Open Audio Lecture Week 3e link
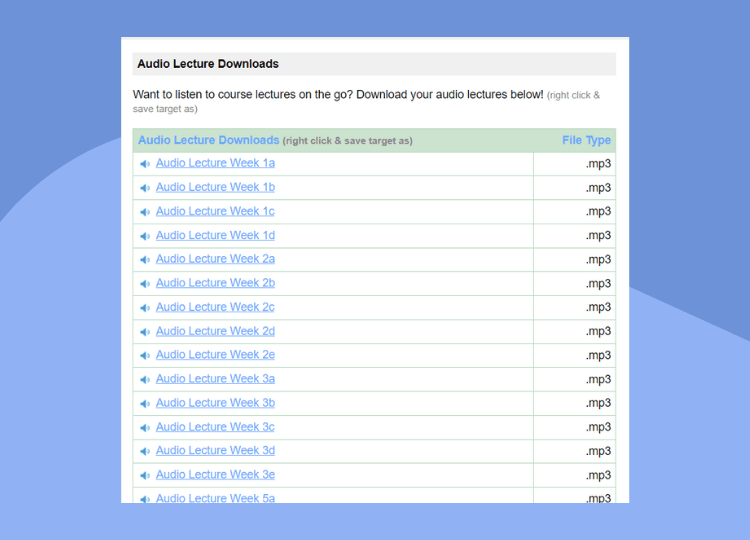The height and width of the screenshot is (540, 750). point(215,474)
